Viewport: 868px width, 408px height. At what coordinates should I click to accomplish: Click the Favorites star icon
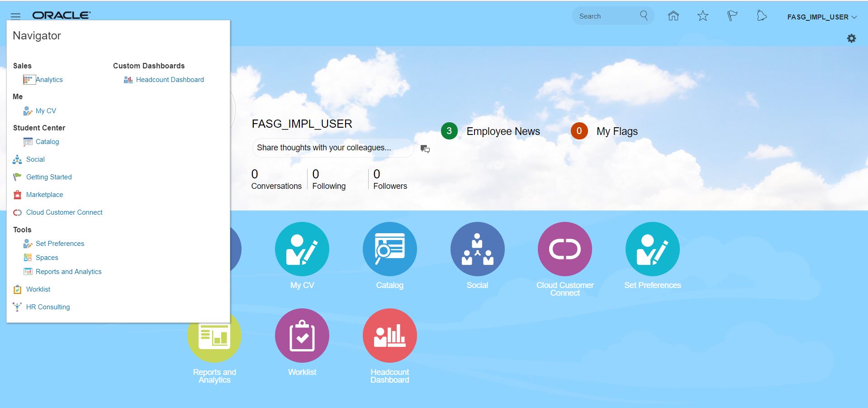[x=702, y=16]
